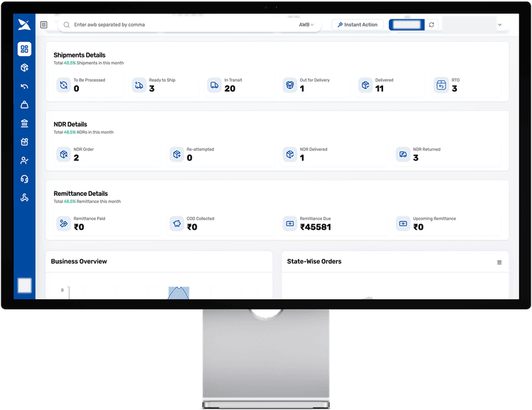Image resolution: width=532 pixels, height=410 pixels.
Task: Click the NDR Details heading
Action: tap(70, 124)
